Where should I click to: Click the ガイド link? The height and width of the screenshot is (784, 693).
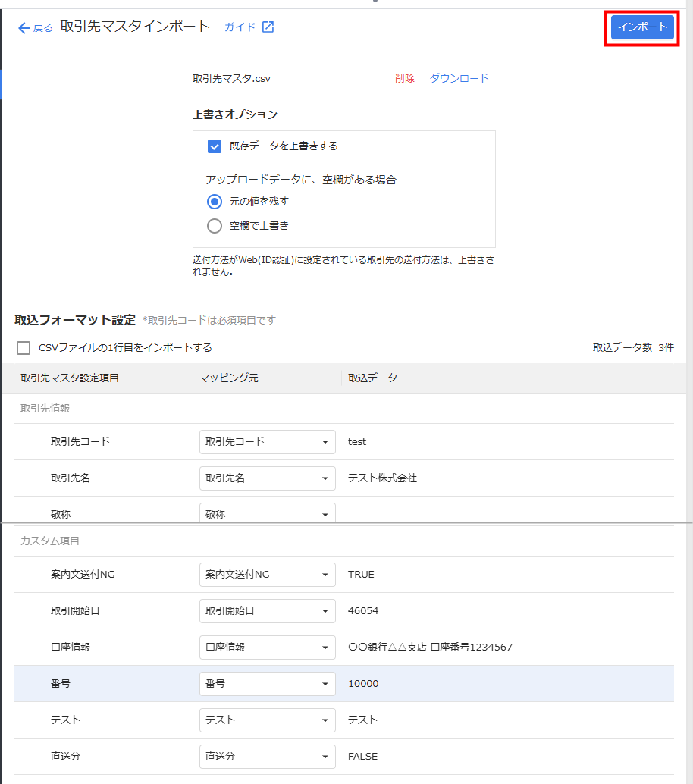coord(240,27)
